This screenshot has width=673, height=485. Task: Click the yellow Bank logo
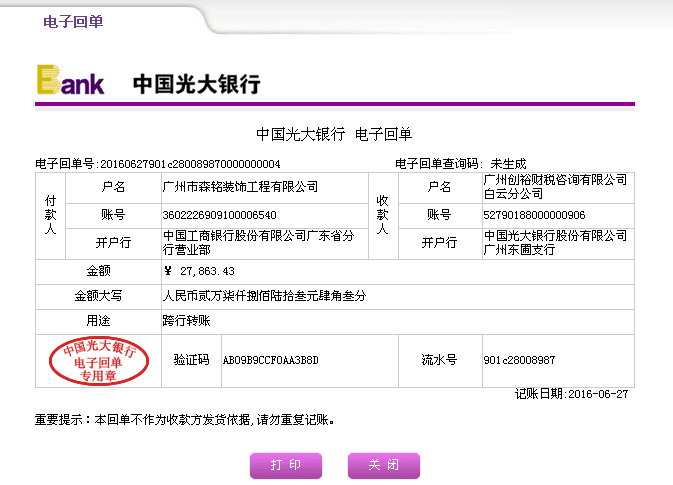(71, 80)
